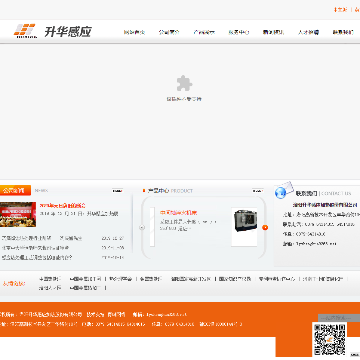Open 产品展示 in the navigation bar

click(204, 32)
